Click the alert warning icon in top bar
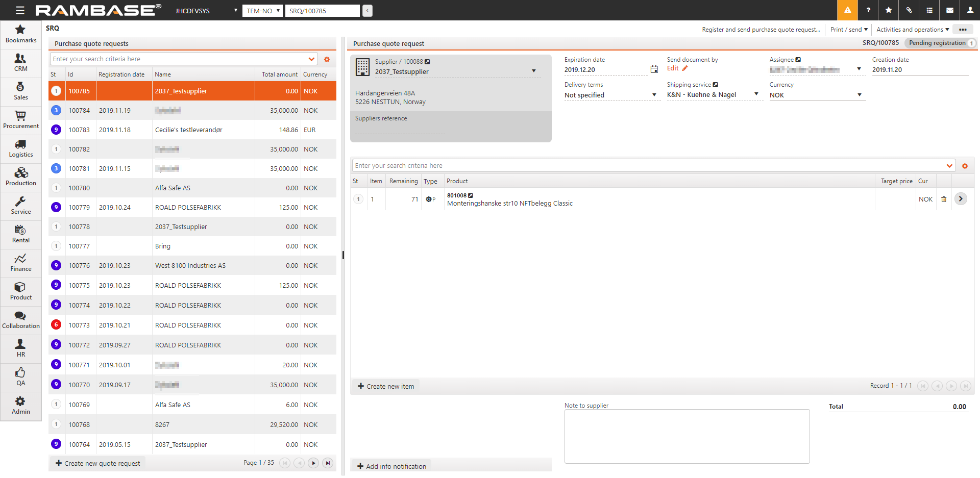 847,10
